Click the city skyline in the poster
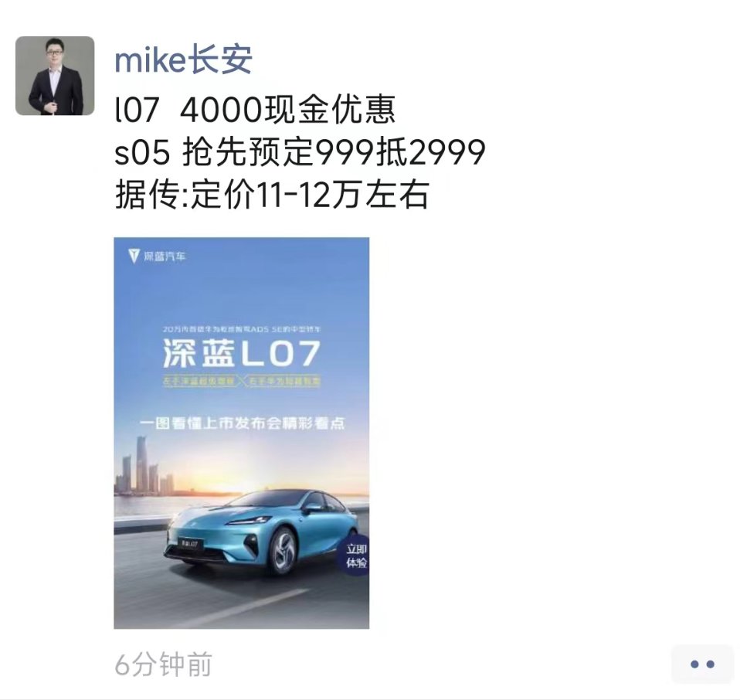 pos(144,466)
